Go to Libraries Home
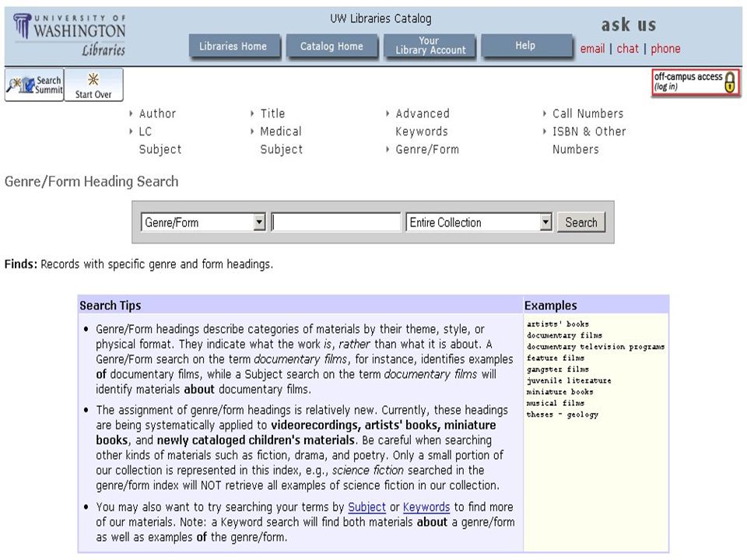Viewport: 747px width, 560px height. pyautogui.click(x=233, y=46)
